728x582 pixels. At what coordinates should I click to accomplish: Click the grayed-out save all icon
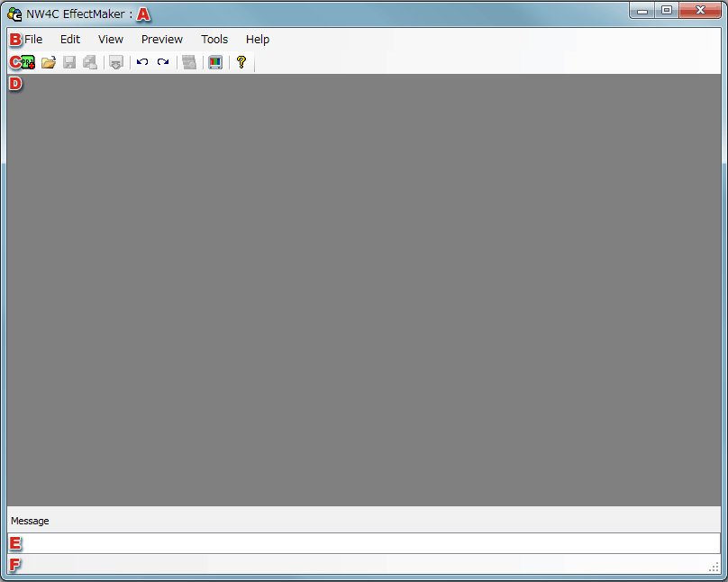[x=90, y=62]
